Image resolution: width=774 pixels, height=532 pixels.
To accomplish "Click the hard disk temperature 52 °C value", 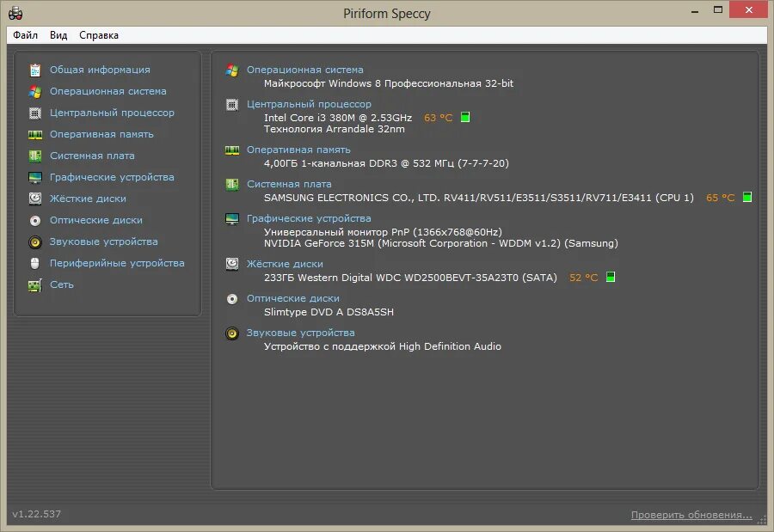I will pyautogui.click(x=583, y=278).
